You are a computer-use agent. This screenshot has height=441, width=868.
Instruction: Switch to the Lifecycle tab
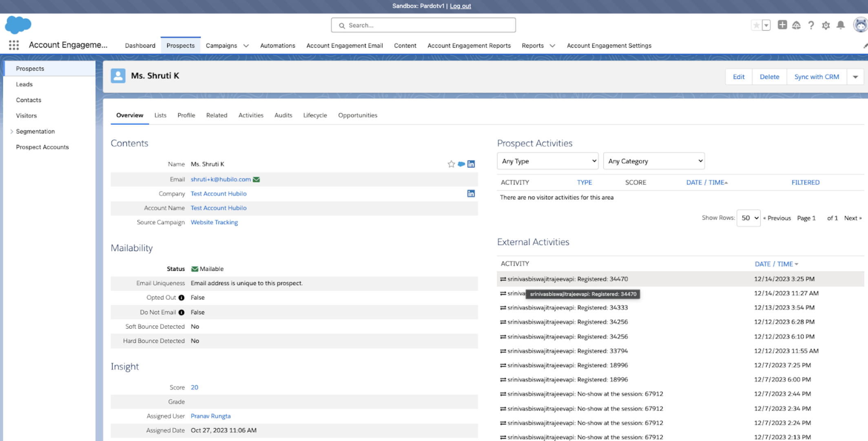[x=315, y=115]
